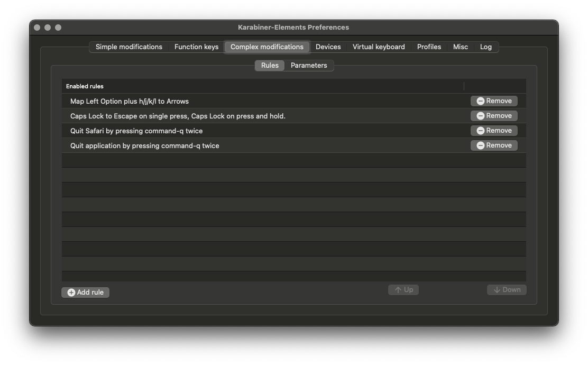The width and height of the screenshot is (588, 365).
Task: Remove the Map Left Option h/j/k/l rule
Action: tap(494, 101)
